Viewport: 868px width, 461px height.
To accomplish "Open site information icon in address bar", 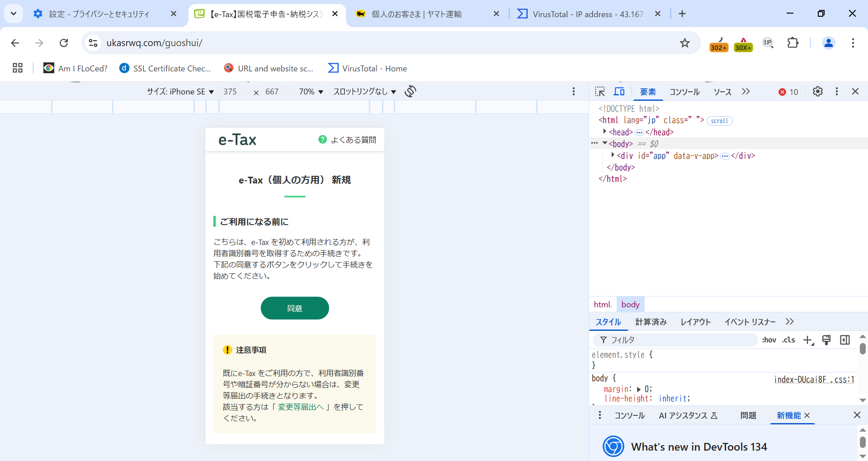I will click(x=93, y=43).
